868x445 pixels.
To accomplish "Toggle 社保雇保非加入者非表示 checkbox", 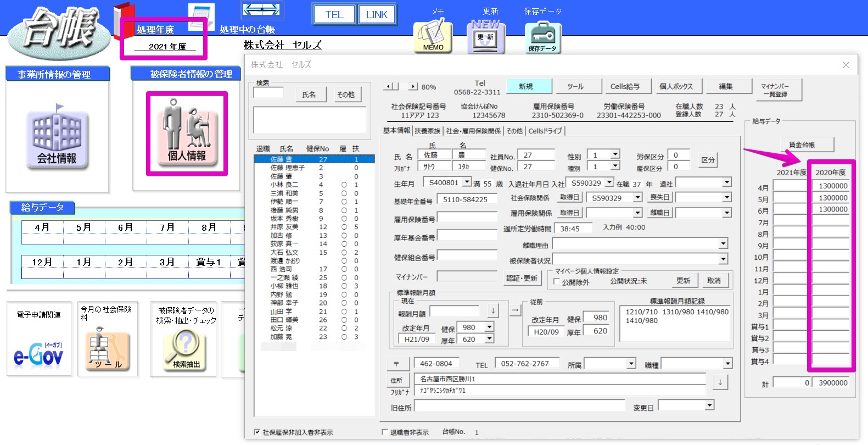I will point(257,432).
